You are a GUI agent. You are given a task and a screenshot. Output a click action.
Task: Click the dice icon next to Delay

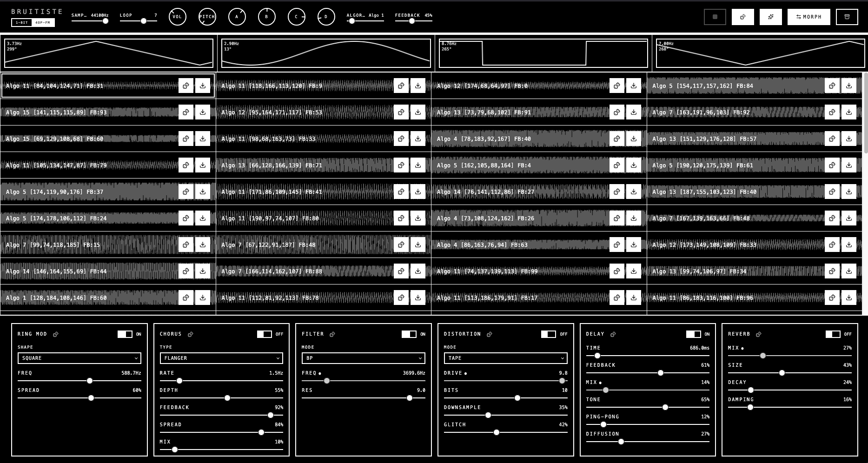(613, 334)
